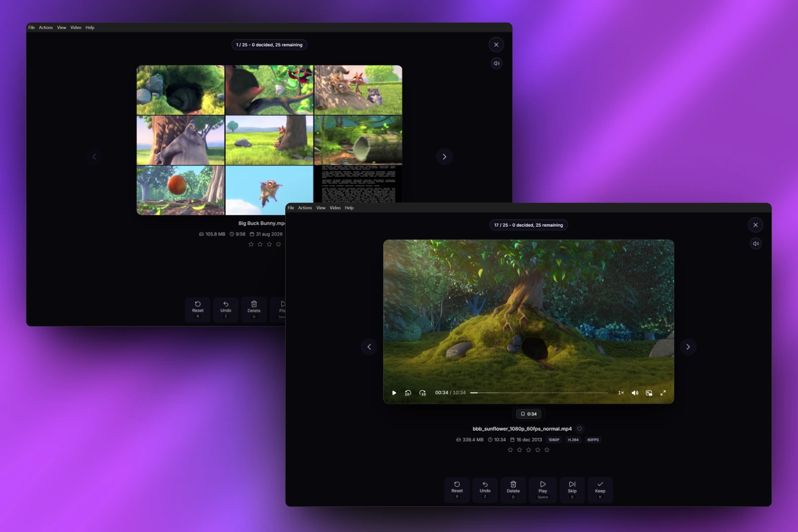This screenshot has height=532, width=798.
Task: Click the 1 / 25 progress counter
Action: tap(269, 45)
